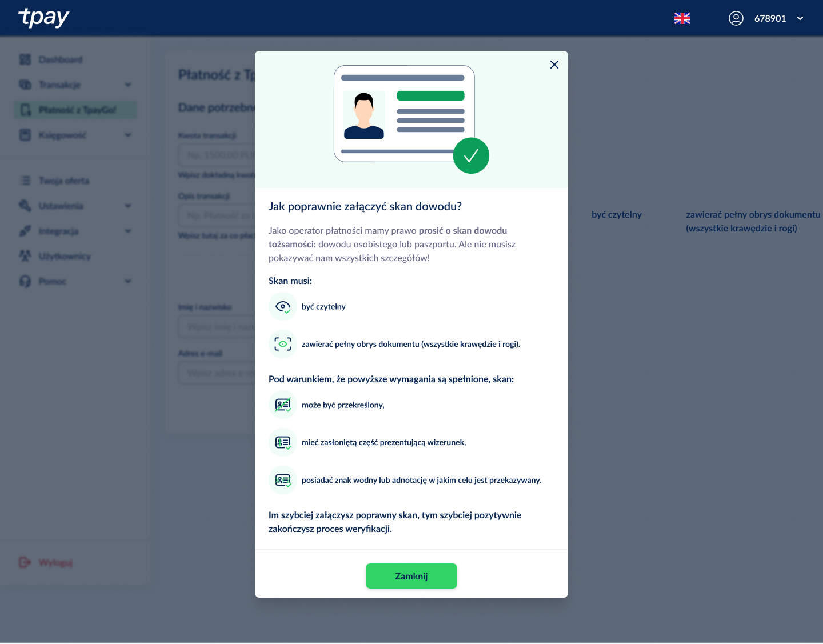Click the tpay logo
Viewport: 823px width, 644px height.
coord(44,18)
